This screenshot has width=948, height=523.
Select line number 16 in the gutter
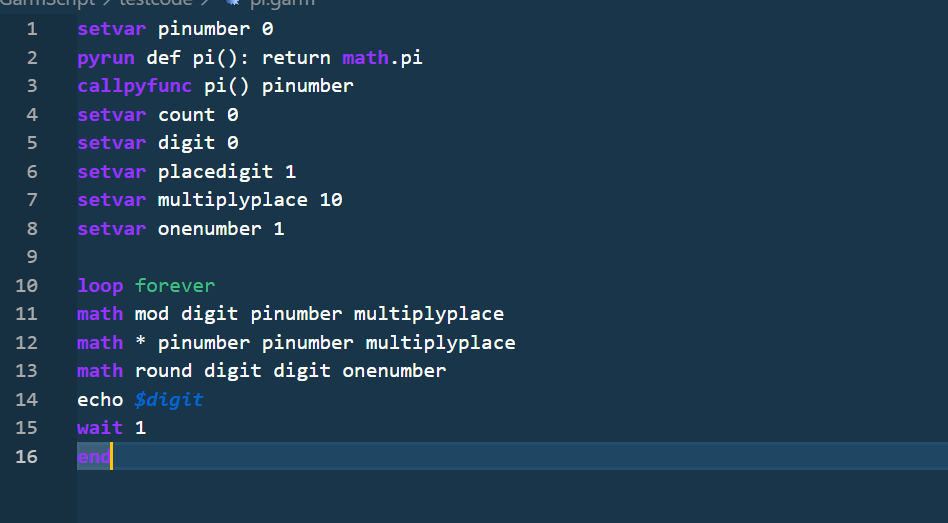pos(27,457)
